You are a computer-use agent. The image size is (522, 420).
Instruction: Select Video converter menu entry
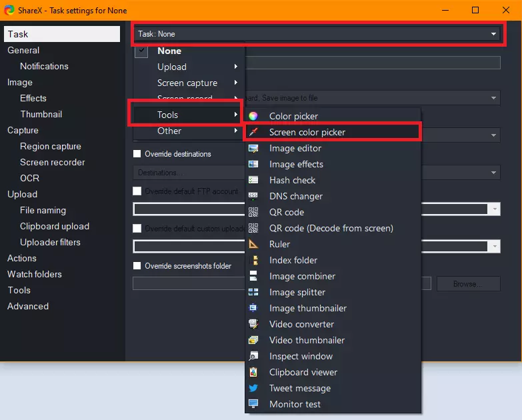[x=333, y=324]
